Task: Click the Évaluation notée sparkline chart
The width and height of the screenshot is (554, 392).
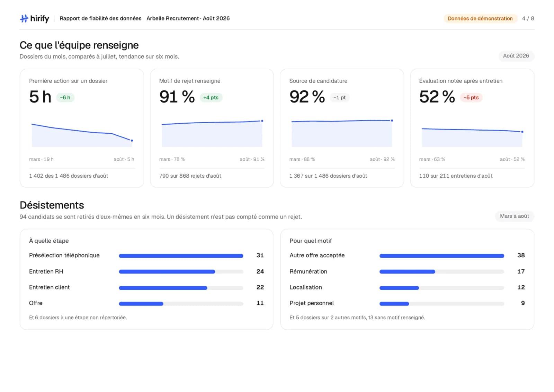Action: pos(472,137)
